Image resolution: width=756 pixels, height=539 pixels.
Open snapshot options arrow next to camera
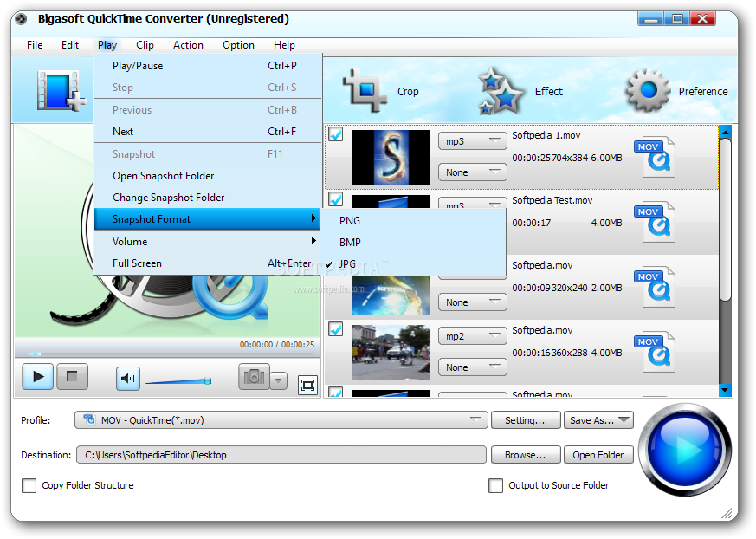coord(279,380)
